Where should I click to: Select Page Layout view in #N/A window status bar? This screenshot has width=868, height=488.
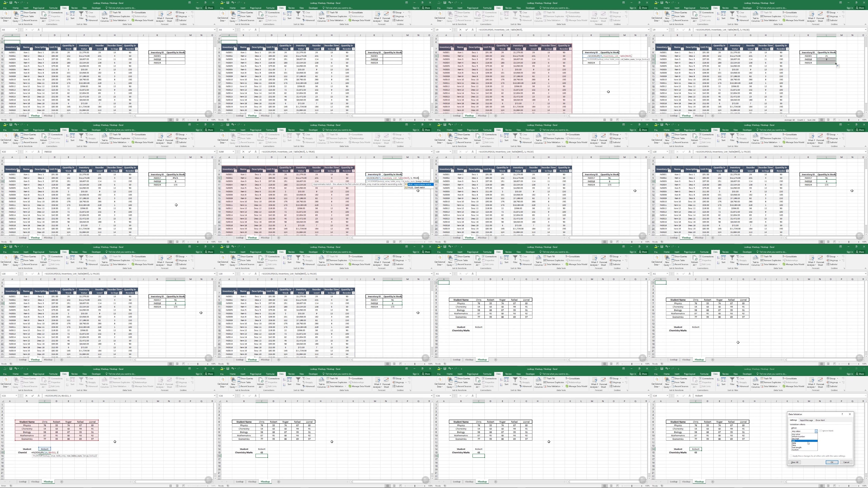178,242
